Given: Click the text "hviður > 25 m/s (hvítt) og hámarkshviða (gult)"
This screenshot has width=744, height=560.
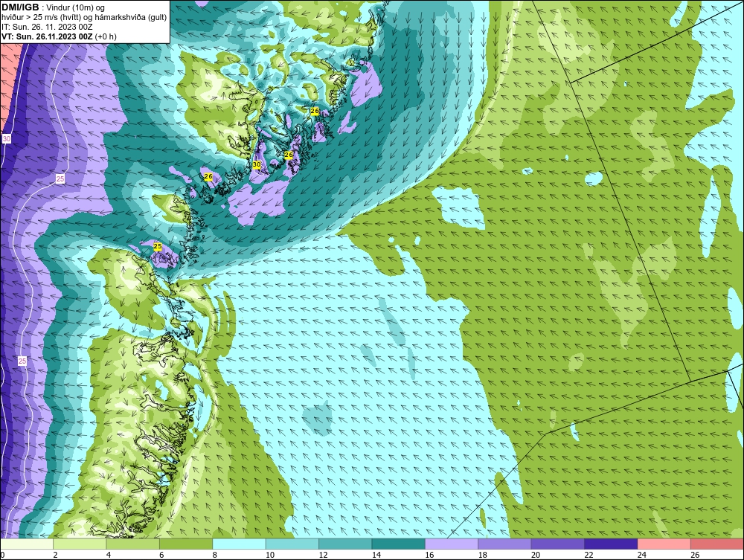Looking at the screenshot, I should pos(84,18).
